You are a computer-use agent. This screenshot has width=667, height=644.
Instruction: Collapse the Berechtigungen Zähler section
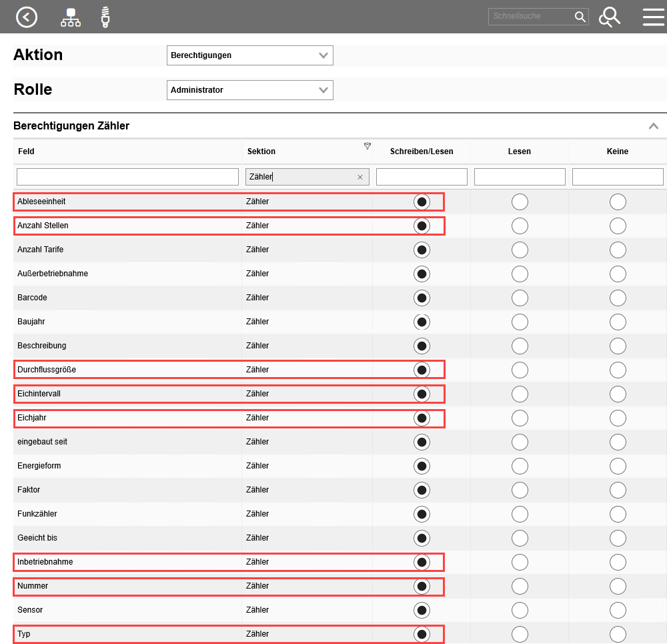coord(653,126)
